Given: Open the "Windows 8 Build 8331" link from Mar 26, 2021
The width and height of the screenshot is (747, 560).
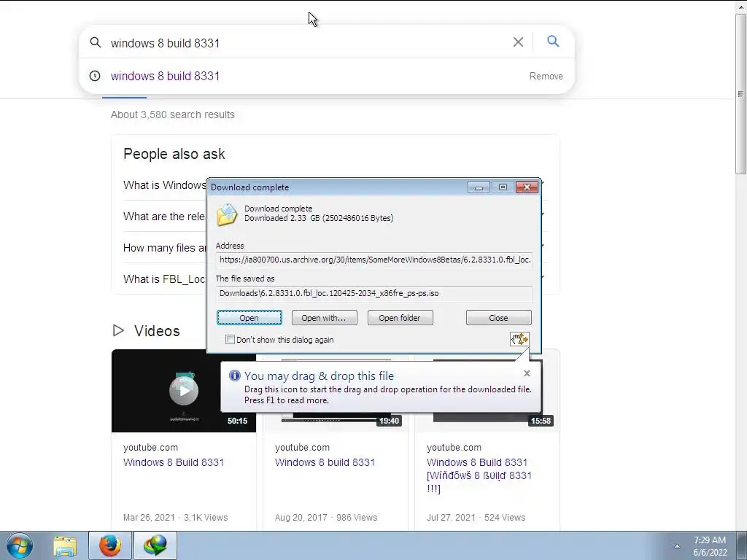Looking at the screenshot, I should tap(174, 462).
